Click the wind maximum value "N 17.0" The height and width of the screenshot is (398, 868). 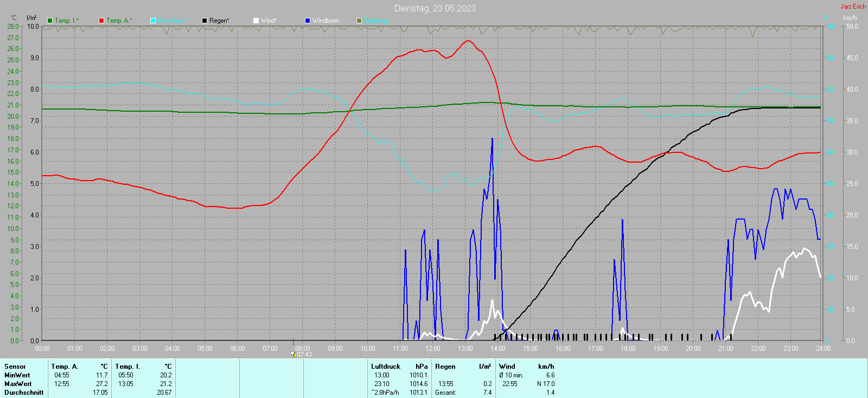pos(546,384)
